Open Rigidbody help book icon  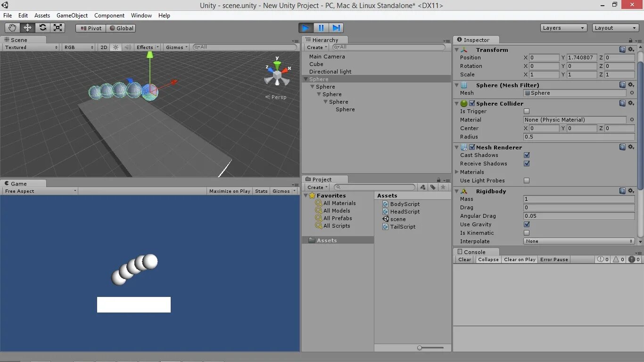click(622, 191)
